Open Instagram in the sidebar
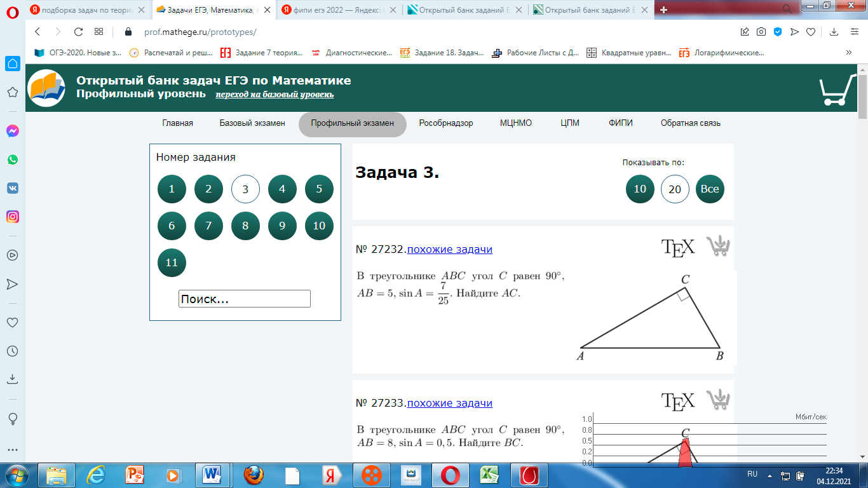Image resolution: width=868 pixels, height=488 pixels. tap(12, 217)
